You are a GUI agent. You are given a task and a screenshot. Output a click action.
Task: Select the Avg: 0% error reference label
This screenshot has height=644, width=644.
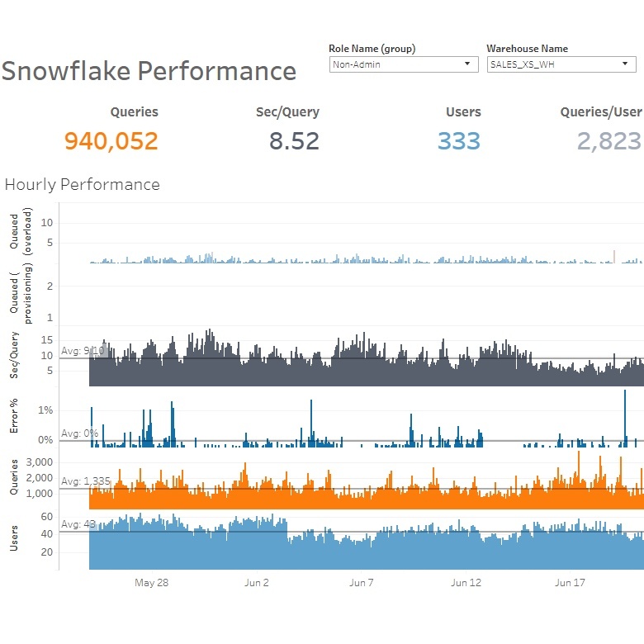[x=80, y=433]
